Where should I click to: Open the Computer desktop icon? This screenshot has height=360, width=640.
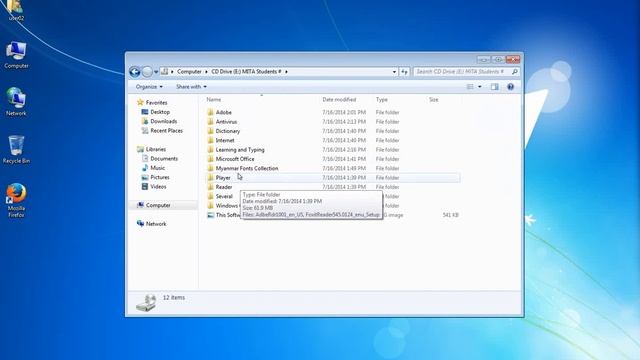coord(16,55)
